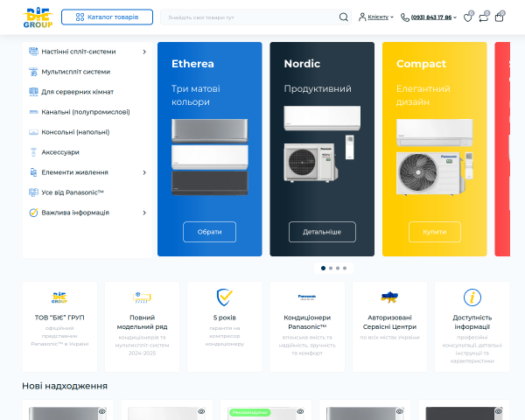Image resolution: width=525 pixels, height=420 pixels.
Task: Click the search magnifier icon
Action: point(344,17)
